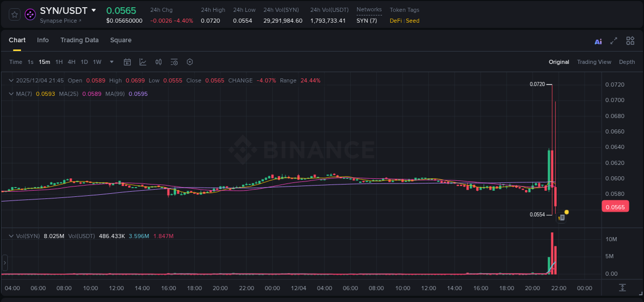Open the timeframe interval dropdown arrow

pos(111,62)
